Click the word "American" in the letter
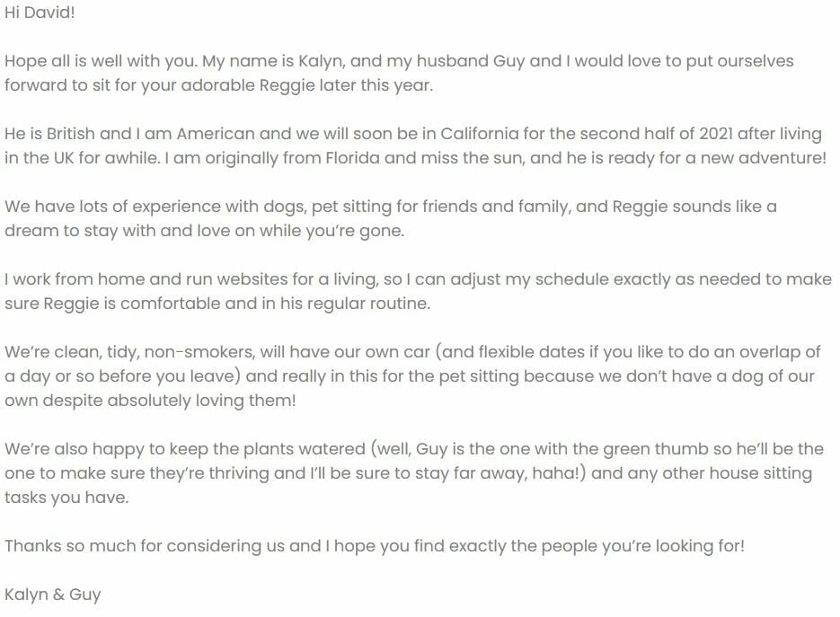The image size is (840, 617). click(216, 134)
